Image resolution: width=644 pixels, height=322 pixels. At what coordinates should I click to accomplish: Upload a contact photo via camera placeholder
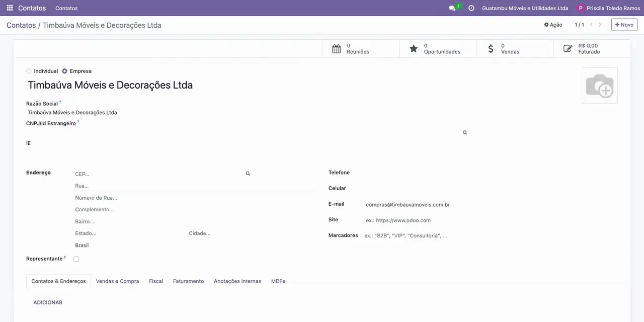[599, 86]
